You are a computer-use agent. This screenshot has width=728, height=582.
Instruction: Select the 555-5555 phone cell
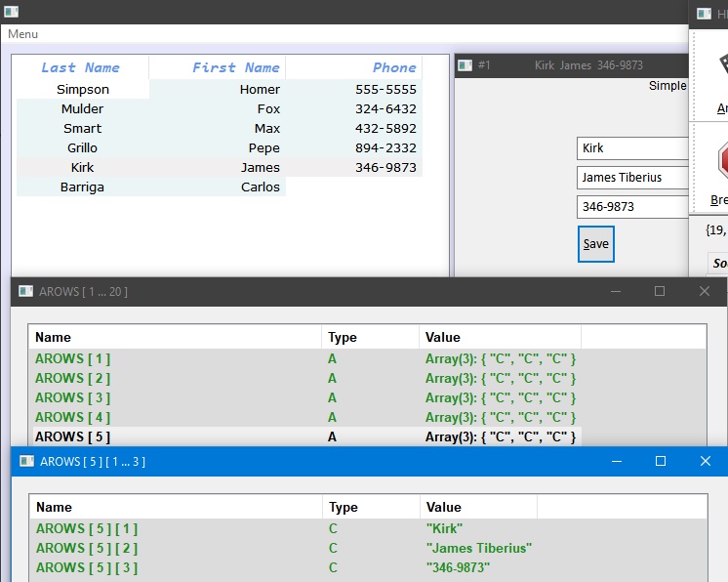[x=354, y=89]
